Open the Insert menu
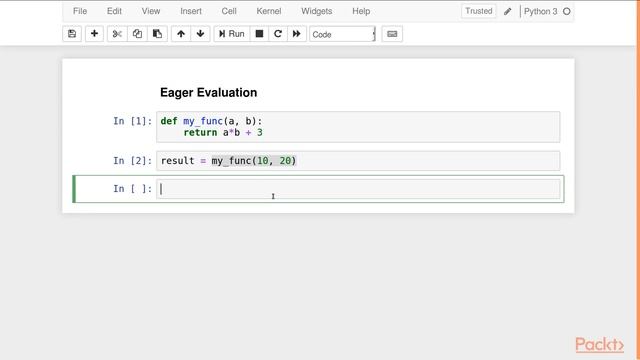Screen dimensions: 640x360 coord(191,11)
